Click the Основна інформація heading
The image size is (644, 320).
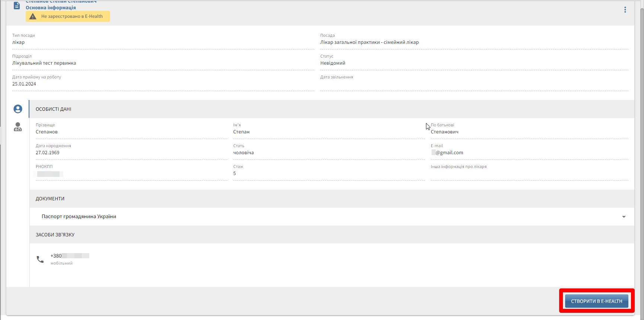pyautogui.click(x=51, y=8)
